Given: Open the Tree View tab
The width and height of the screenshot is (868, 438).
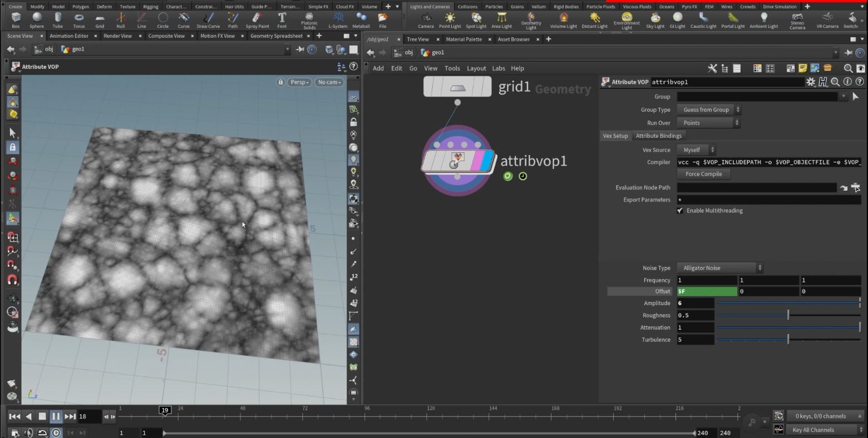Looking at the screenshot, I should (418, 39).
